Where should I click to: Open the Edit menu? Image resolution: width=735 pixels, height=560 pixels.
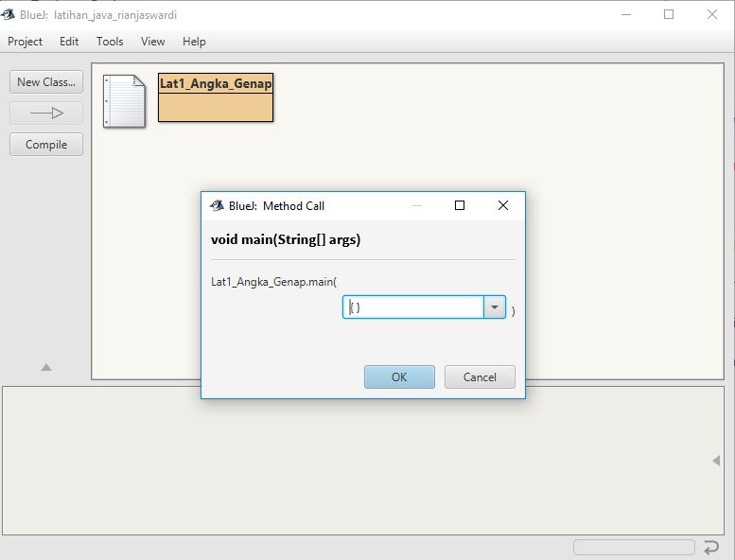click(69, 42)
